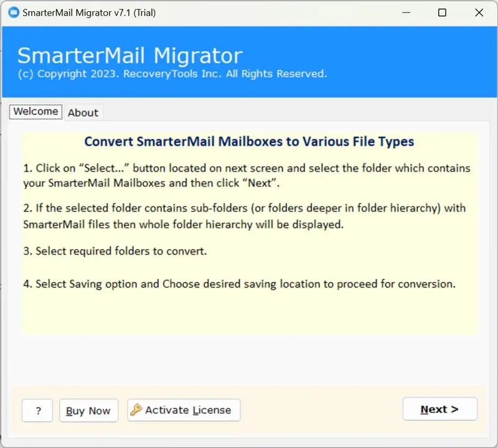
Task: Click the X close icon
Action: pos(479,12)
